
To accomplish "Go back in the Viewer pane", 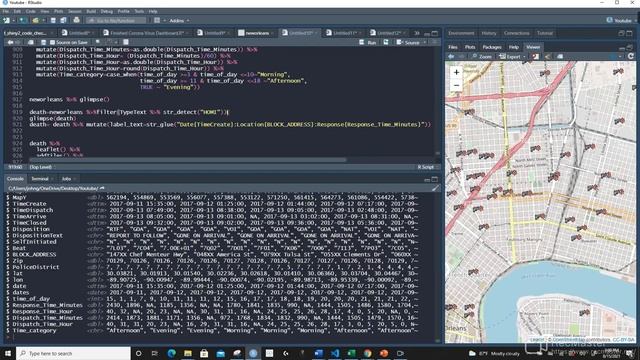I will click(x=451, y=57).
